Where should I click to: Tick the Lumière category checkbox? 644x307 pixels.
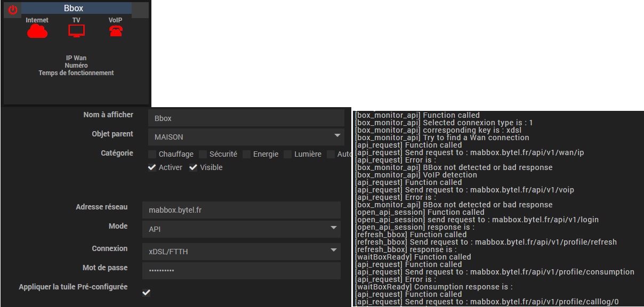click(x=288, y=154)
